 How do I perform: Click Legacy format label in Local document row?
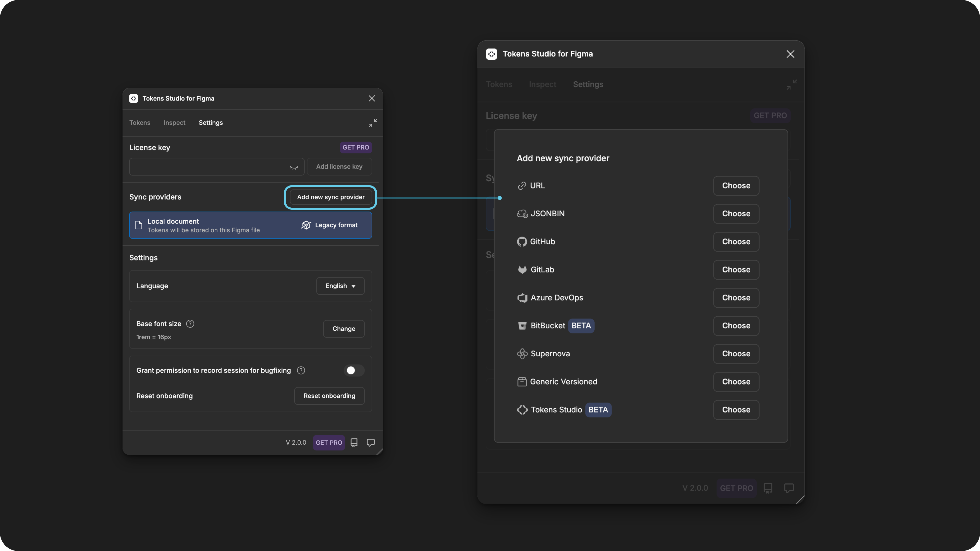pyautogui.click(x=336, y=225)
